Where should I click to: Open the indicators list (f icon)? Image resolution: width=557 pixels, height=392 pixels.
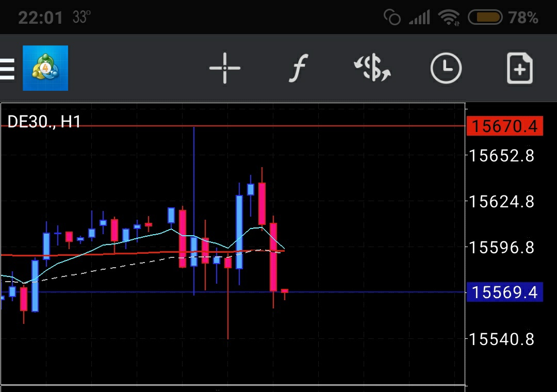click(x=299, y=68)
